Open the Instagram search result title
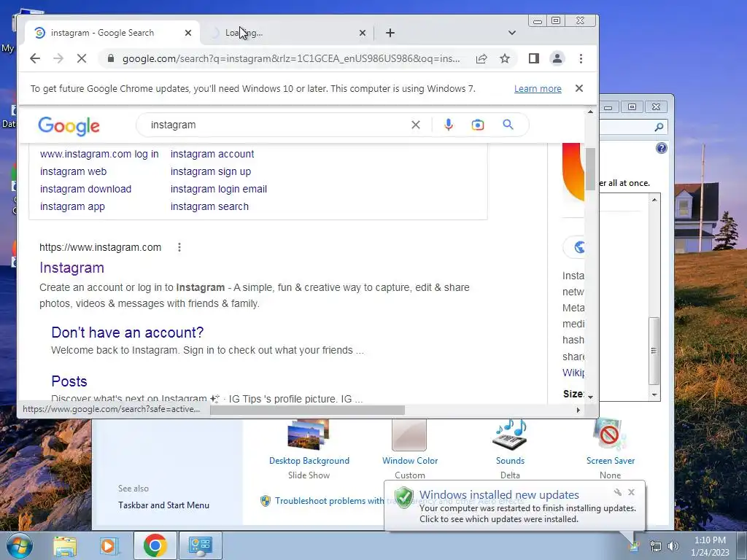Viewport: 747px width, 560px height. point(72,268)
